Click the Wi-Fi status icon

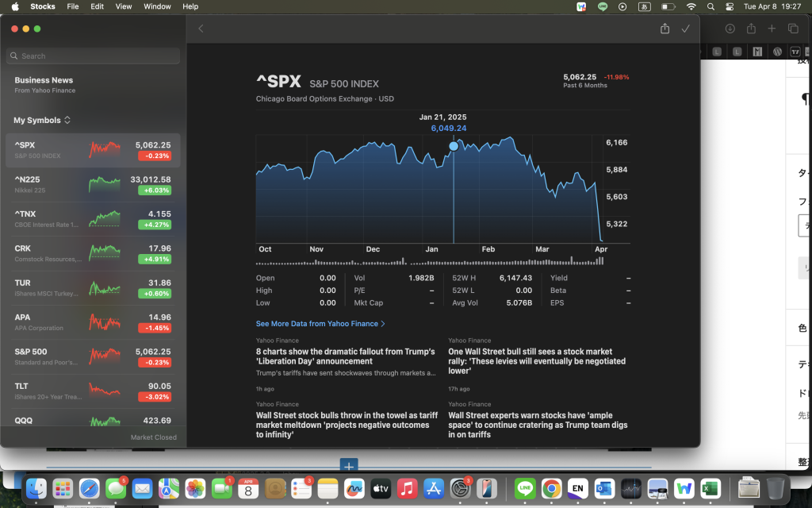click(x=691, y=6)
